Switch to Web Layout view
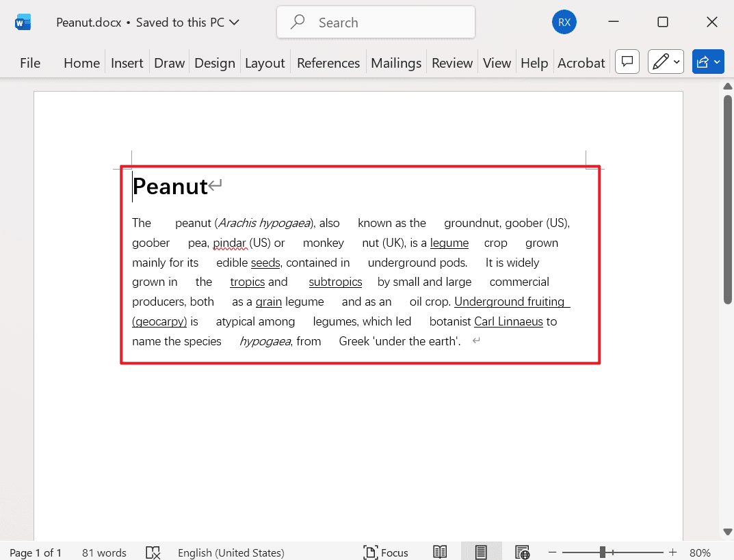 click(522, 552)
